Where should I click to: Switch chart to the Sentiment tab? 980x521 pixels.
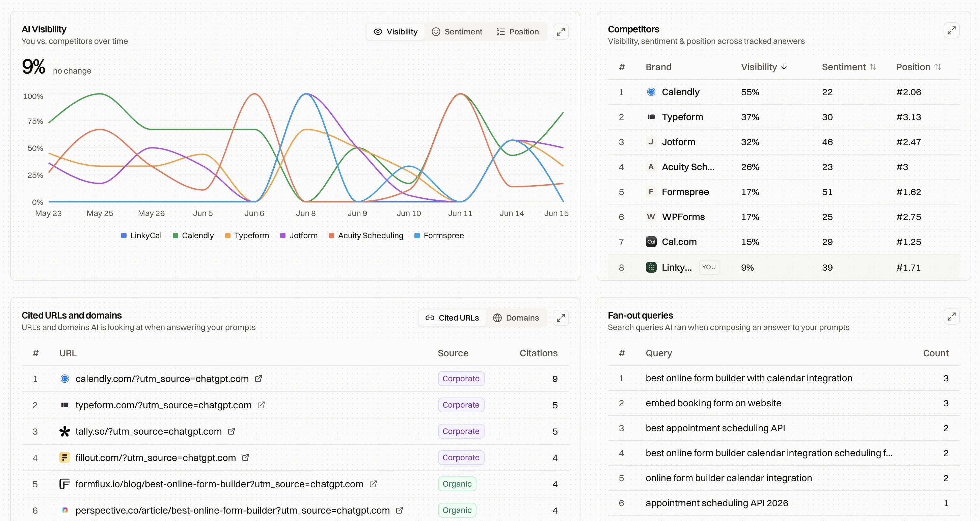(457, 32)
